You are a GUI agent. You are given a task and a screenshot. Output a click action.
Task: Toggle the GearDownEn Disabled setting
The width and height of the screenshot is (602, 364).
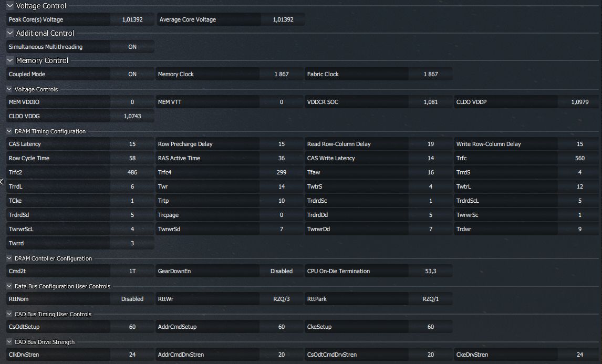(281, 271)
